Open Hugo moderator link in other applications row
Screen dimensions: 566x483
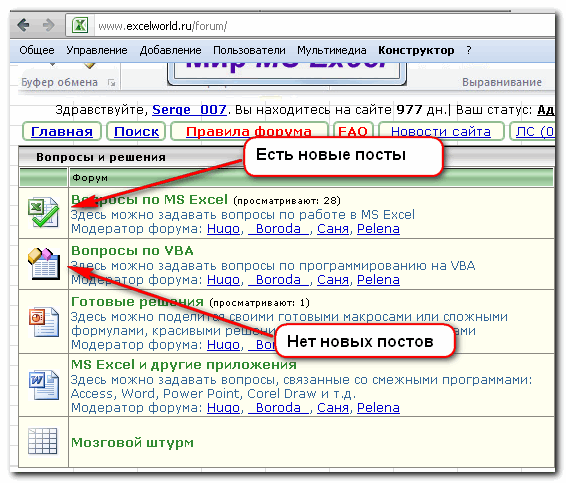[223, 408]
